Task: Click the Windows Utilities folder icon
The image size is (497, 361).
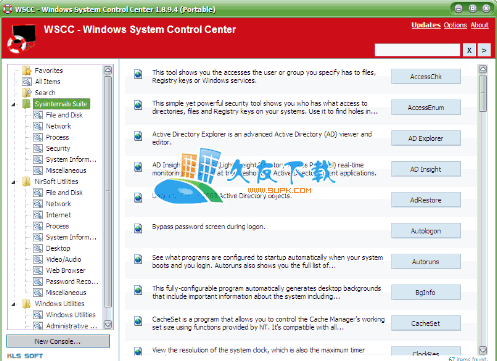Action: pos(27,303)
